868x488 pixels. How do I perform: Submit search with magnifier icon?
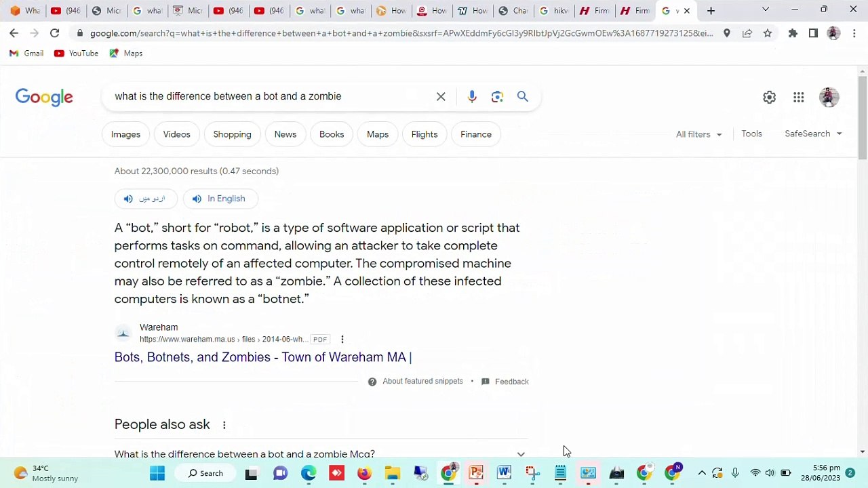click(x=523, y=97)
